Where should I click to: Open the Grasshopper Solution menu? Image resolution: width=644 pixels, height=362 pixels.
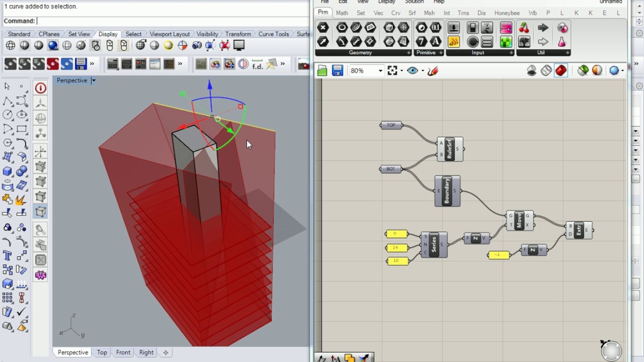(414, 2)
